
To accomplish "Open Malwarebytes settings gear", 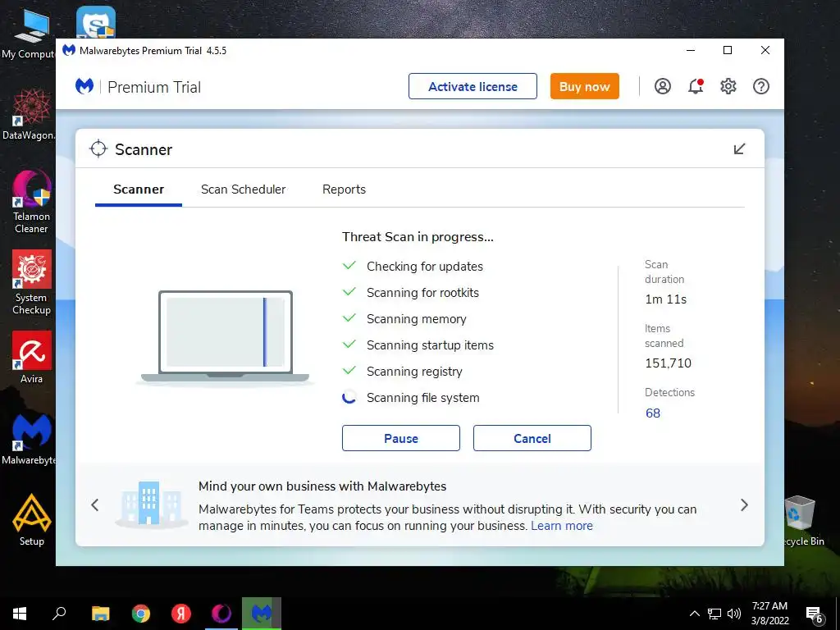I will tap(728, 86).
